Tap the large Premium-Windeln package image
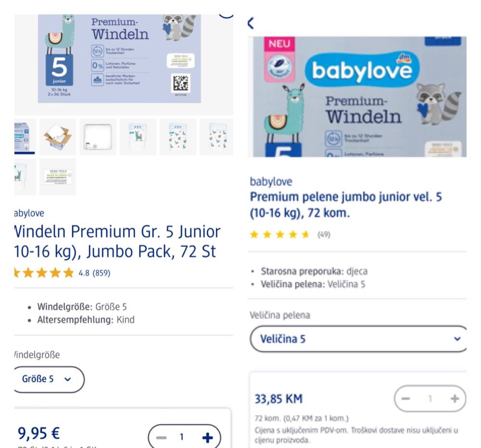Viewport: 481px width, 448px height. tap(119, 59)
